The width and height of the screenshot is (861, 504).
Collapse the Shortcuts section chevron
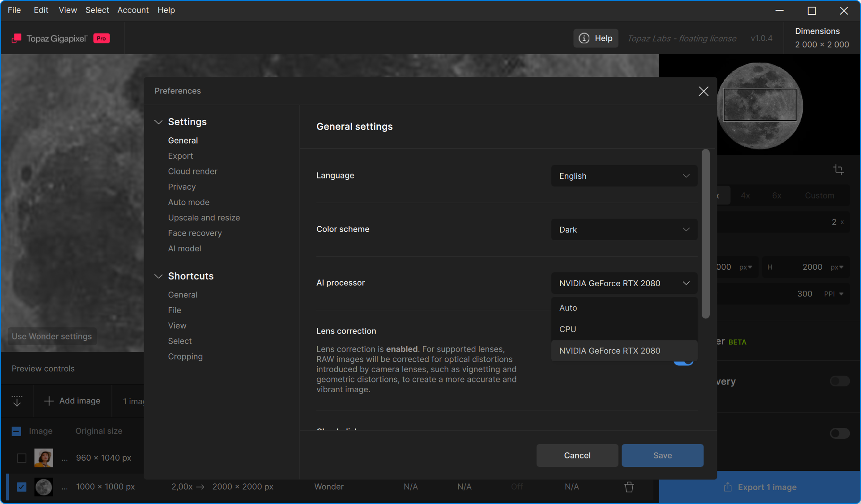(158, 276)
